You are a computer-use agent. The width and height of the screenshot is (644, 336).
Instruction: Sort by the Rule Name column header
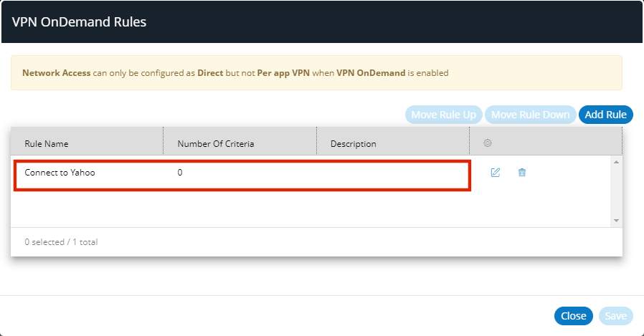pyautogui.click(x=47, y=144)
